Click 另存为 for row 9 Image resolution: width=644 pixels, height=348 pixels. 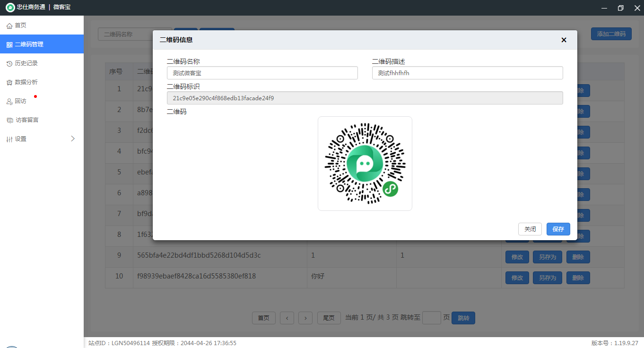click(548, 257)
